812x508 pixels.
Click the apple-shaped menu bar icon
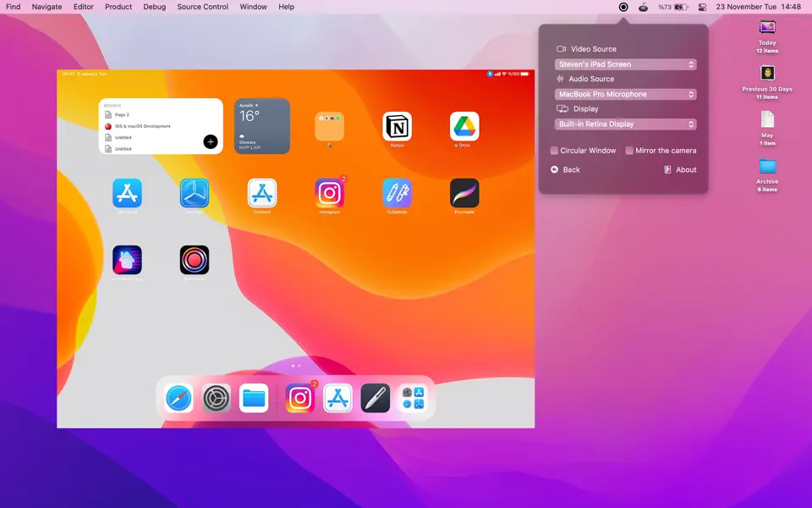point(643,7)
